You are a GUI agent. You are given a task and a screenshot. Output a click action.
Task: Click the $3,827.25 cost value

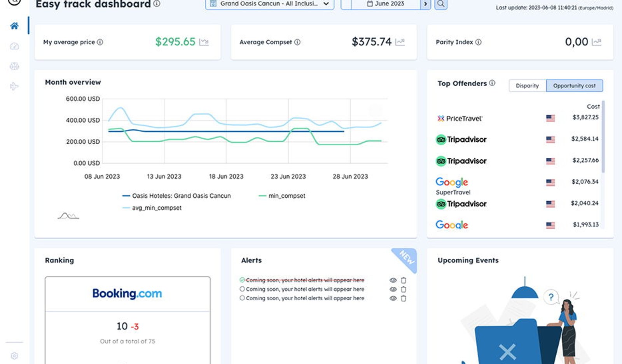pos(585,117)
